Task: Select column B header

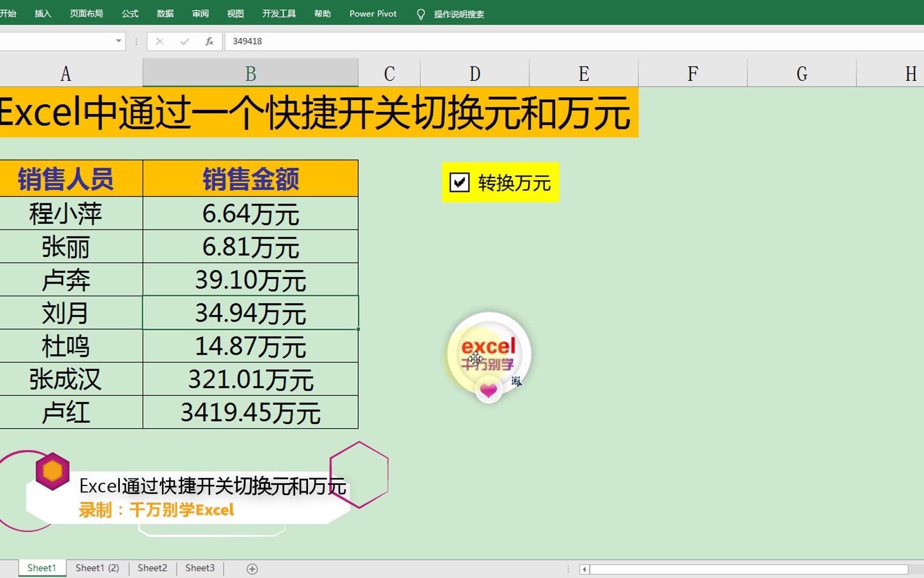Action: (251, 73)
